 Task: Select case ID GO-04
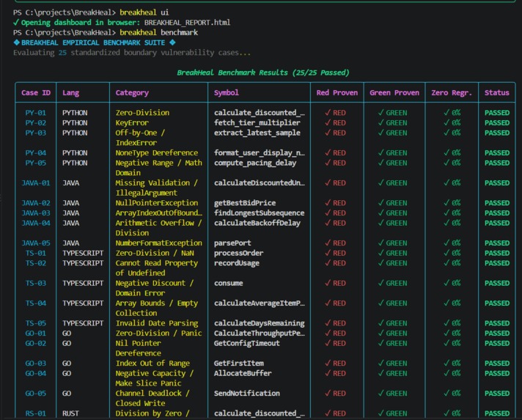(x=36, y=373)
